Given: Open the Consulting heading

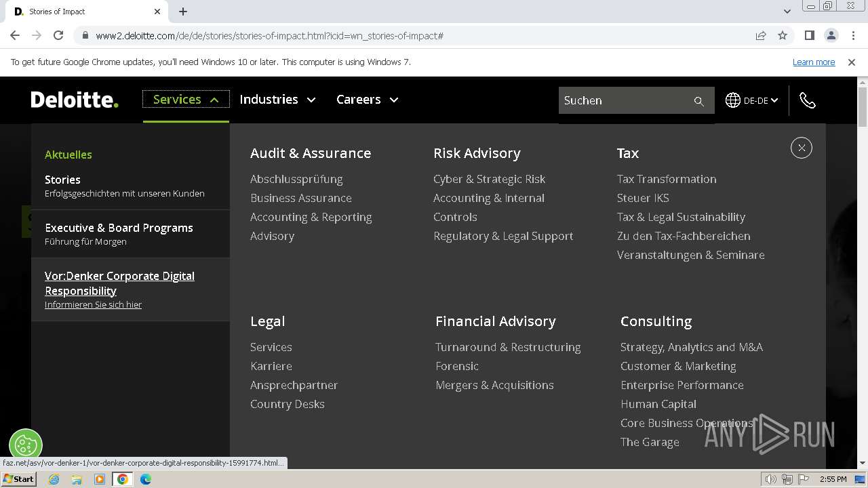Looking at the screenshot, I should tap(656, 321).
